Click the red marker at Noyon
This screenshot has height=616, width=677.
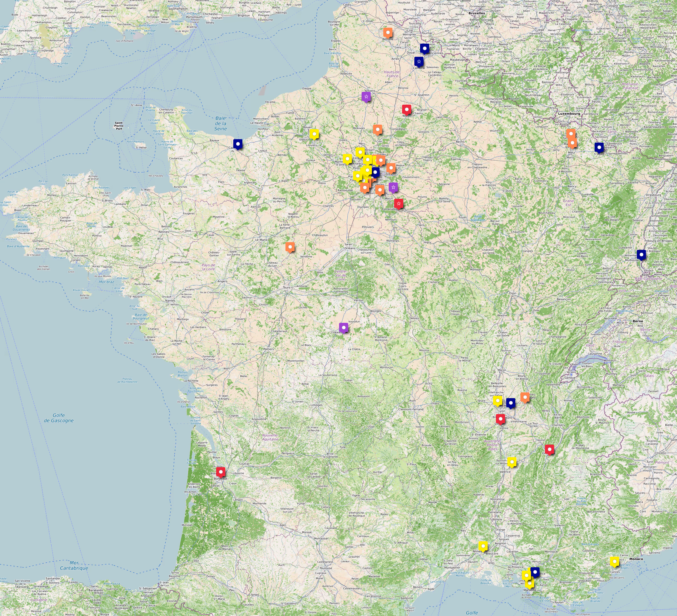[406, 109]
